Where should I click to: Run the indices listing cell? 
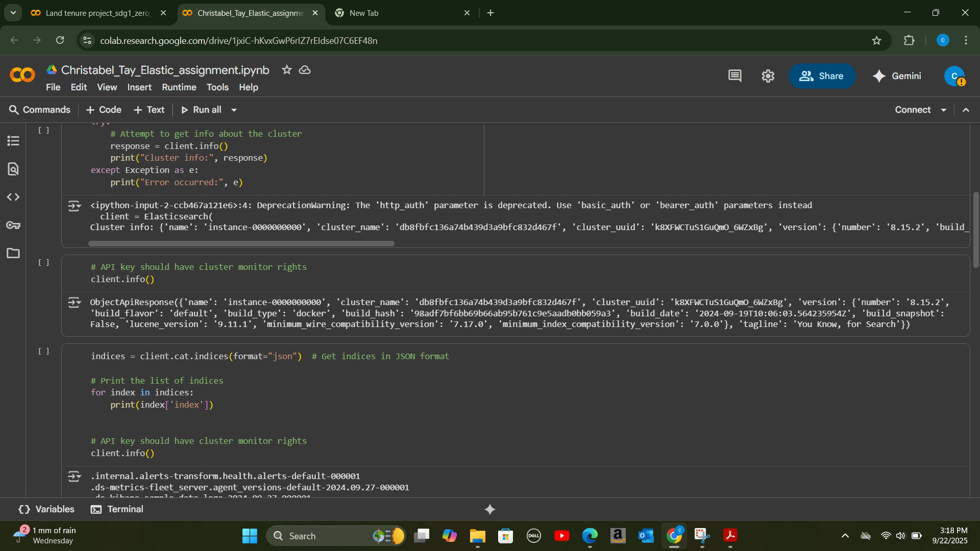pyautogui.click(x=44, y=351)
